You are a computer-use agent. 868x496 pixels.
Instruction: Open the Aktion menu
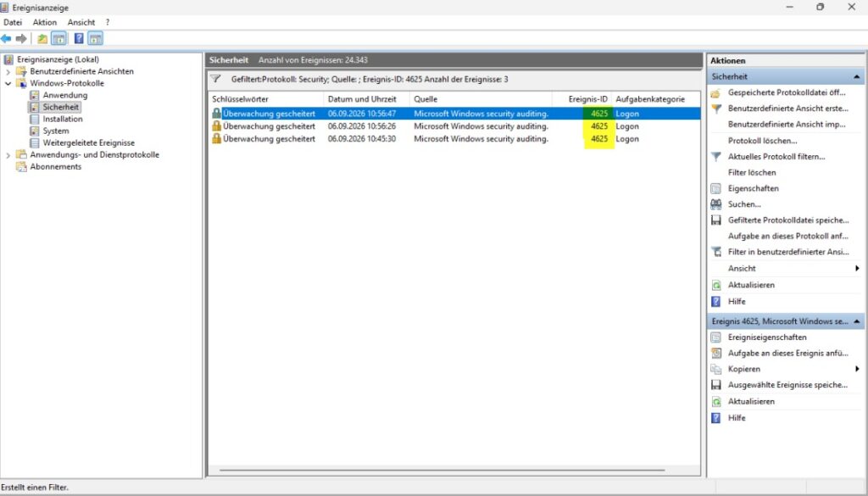(x=45, y=22)
